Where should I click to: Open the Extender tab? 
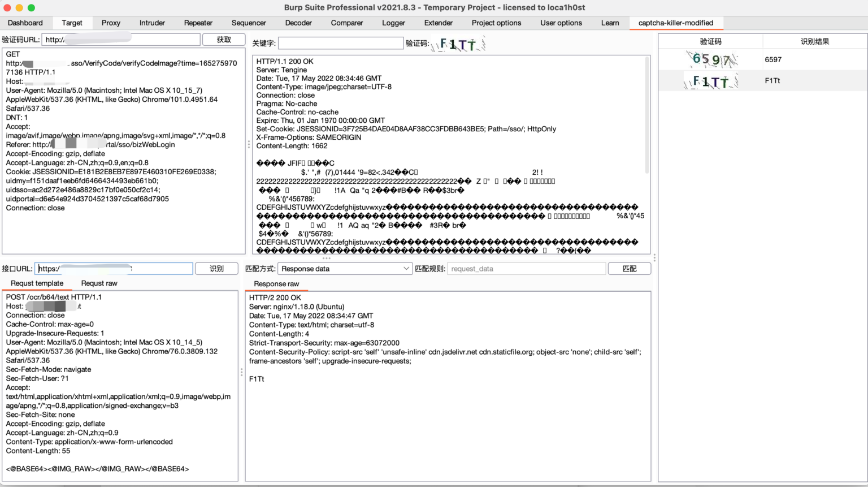438,23
